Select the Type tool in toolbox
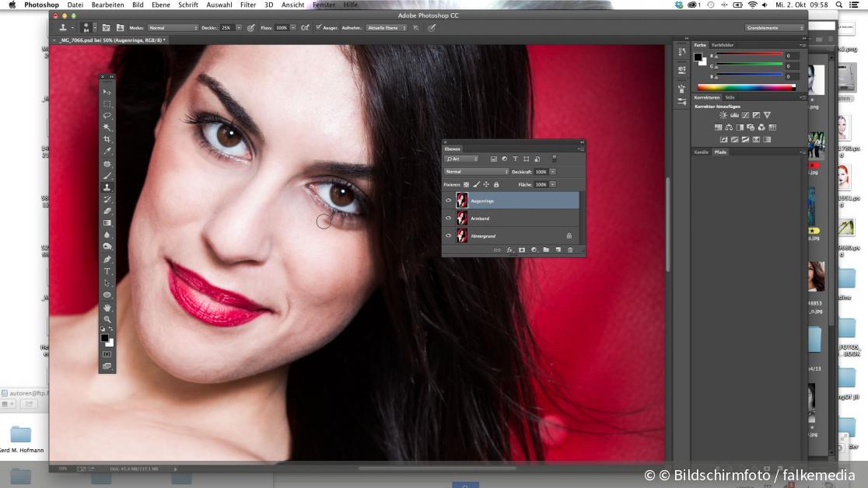This screenshot has height=488, width=868. tap(107, 271)
